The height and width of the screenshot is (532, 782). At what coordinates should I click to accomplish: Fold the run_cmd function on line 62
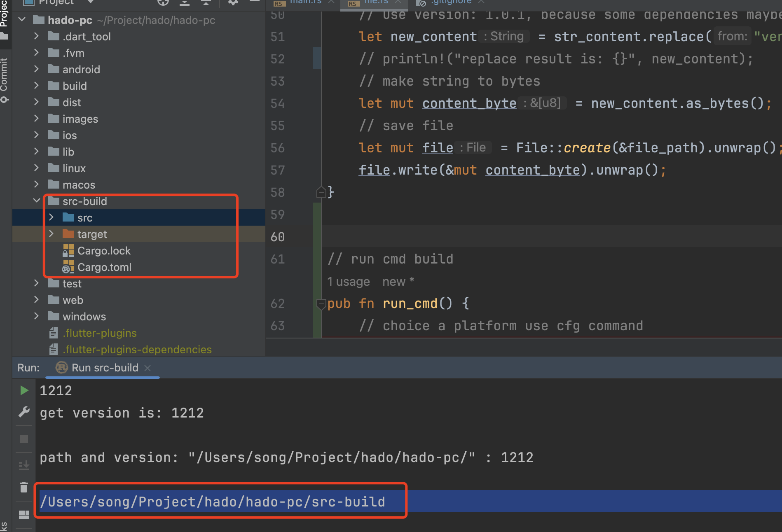tap(321, 305)
